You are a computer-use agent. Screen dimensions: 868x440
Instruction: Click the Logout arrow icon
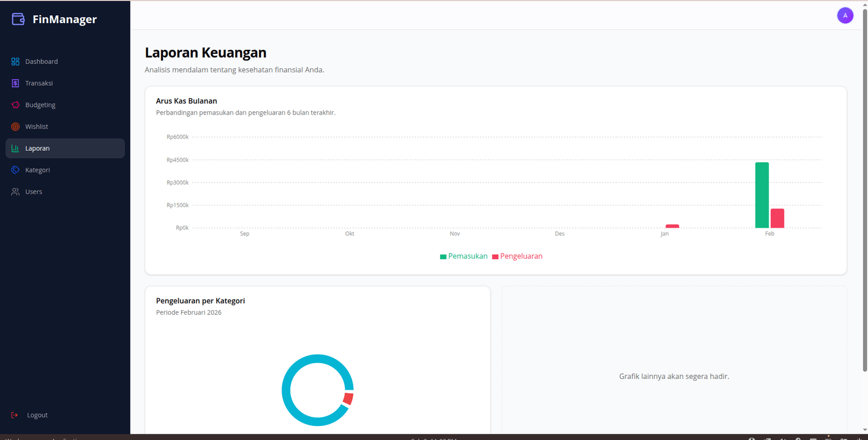(15, 415)
